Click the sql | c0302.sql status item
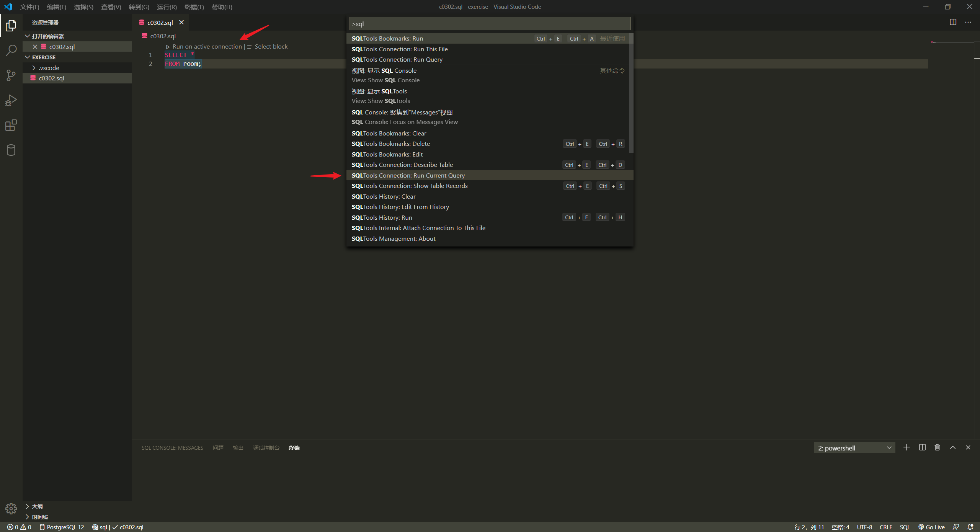This screenshot has height=532, width=980. point(118,527)
